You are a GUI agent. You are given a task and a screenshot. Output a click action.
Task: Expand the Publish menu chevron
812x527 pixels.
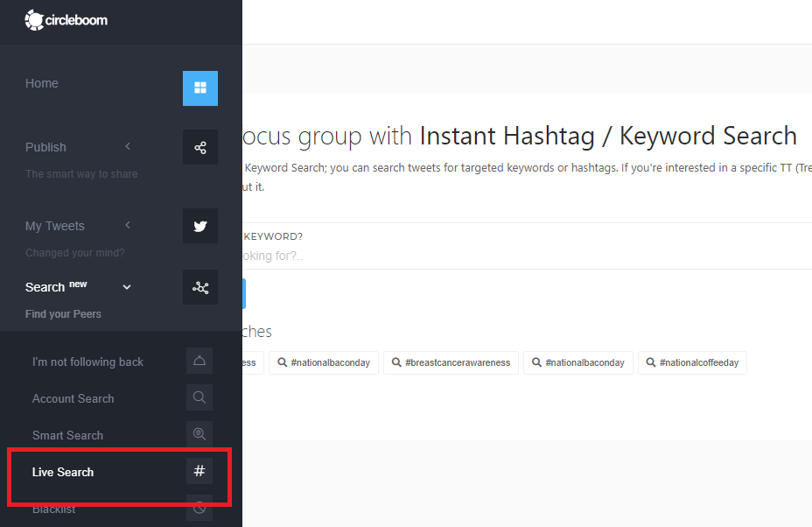(128, 147)
